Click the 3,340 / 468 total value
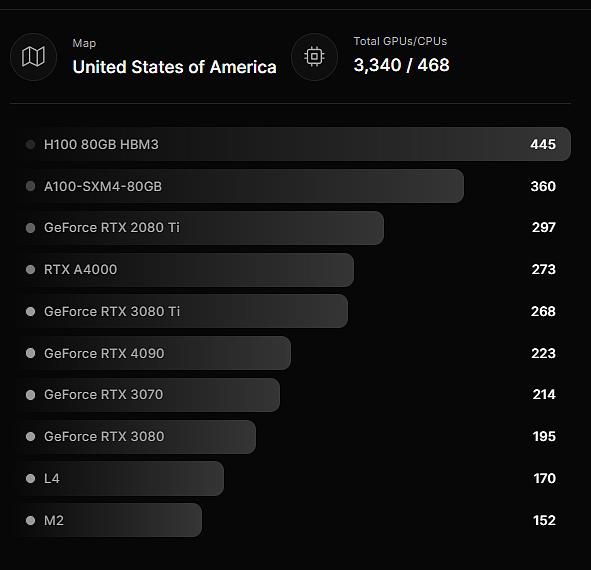The height and width of the screenshot is (570, 591). click(x=401, y=65)
